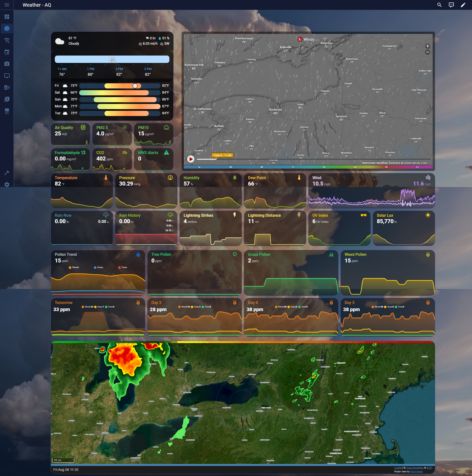
Task: Click the Friday 8 - 11 AM marker
Action: (222, 155)
